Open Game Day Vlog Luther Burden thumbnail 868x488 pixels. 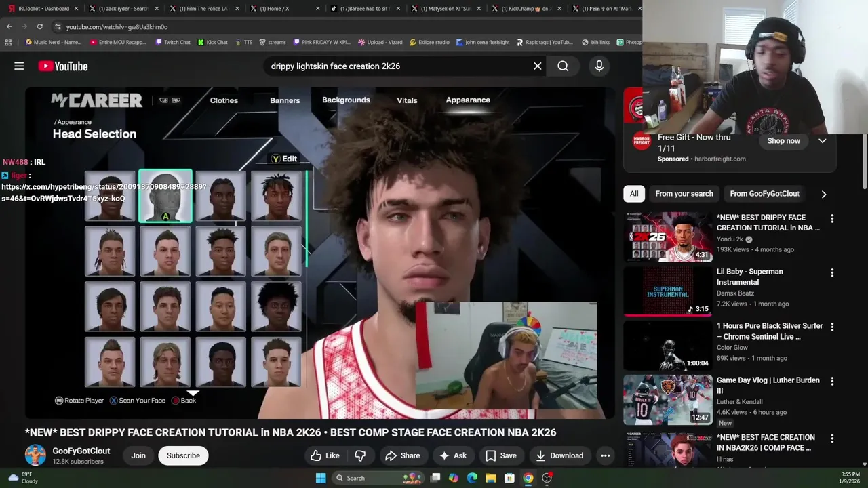tap(668, 399)
